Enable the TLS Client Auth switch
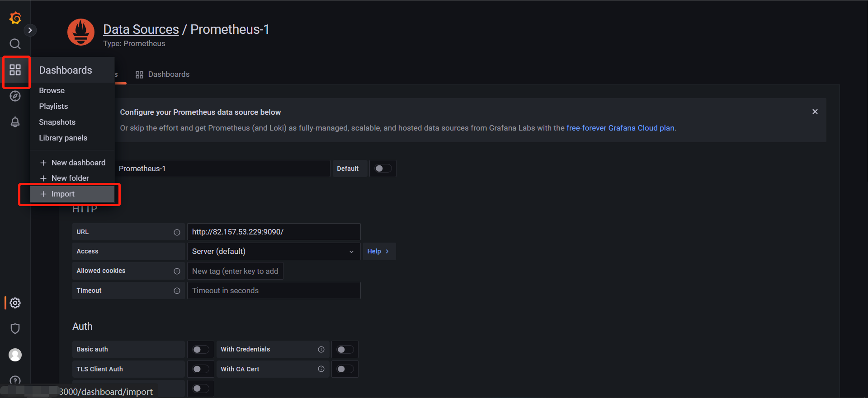Viewport: 868px width, 398px height. coord(201,369)
